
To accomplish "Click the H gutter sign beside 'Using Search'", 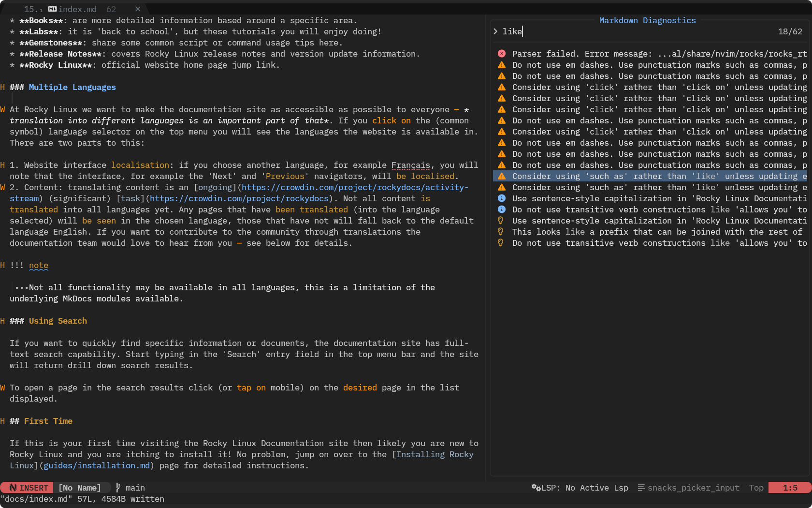I will point(3,321).
